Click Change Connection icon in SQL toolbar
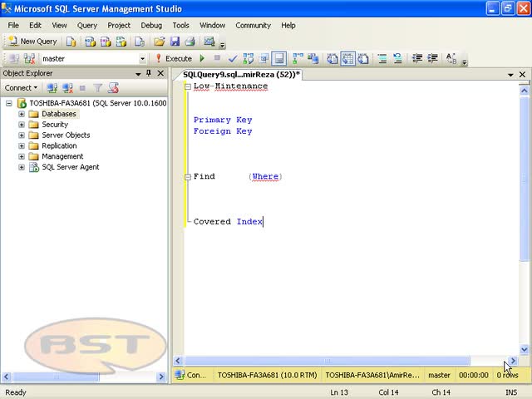 pos(30,59)
